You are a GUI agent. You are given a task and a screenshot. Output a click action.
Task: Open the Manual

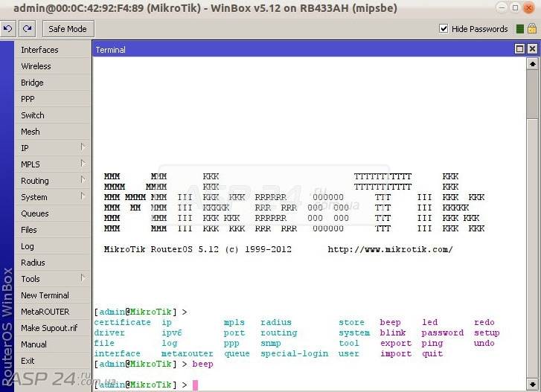tap(53, 344)
